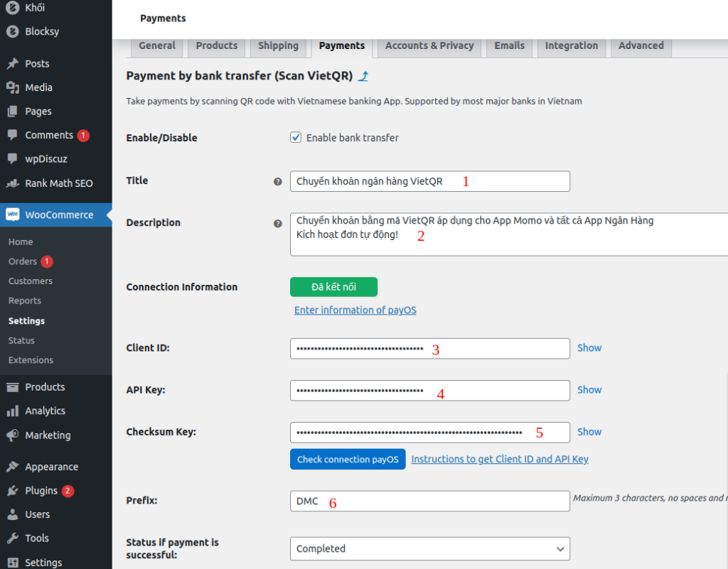Click the Media library icon
Screen dimensions: 728x569
coord(12,87)
